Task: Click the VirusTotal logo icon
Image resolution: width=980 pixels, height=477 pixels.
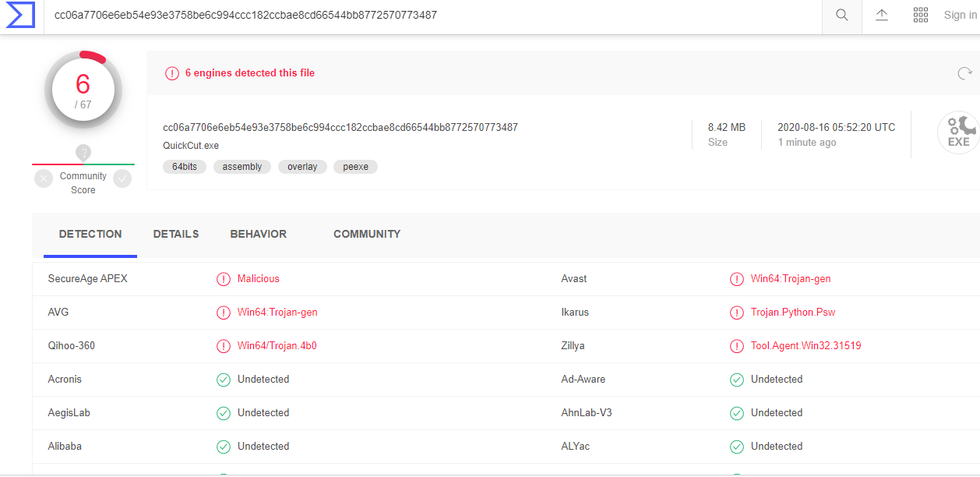Action: coord(20,16)
